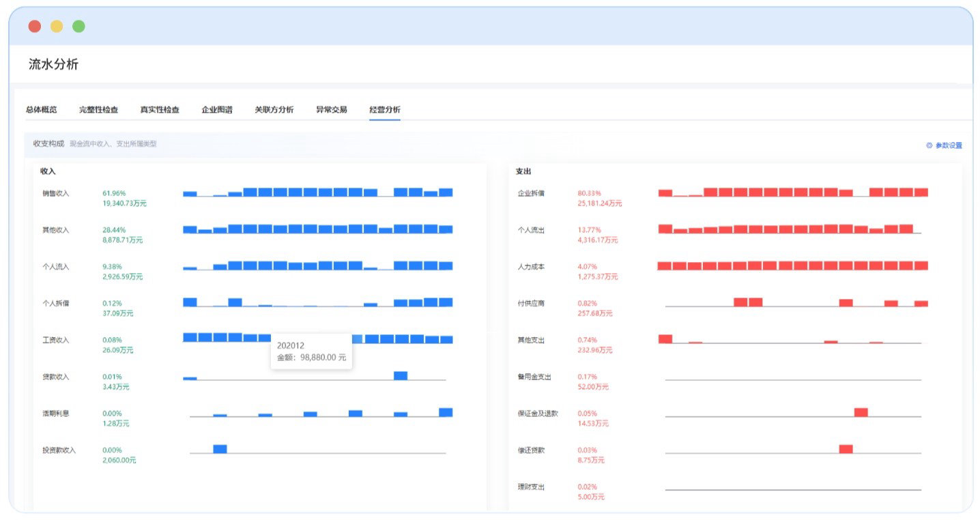Screen dimensions: 980x520
Task: Click the 其他支出 expense label
Action: (x=532, y=341)
